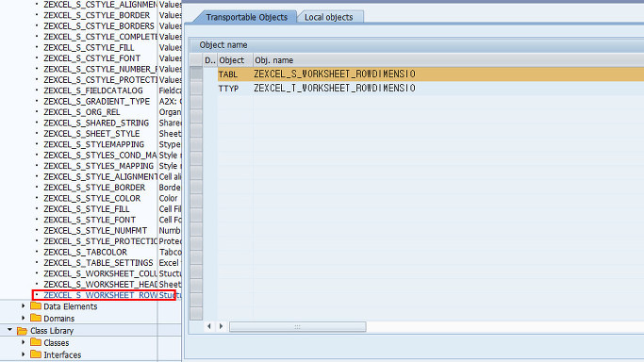Image resolution: width=644 pixels, height=362 pixels.
Task: Open ZEXCEL_S_CSTYLE_NUMBER_F structure
Action: point(101,69)
